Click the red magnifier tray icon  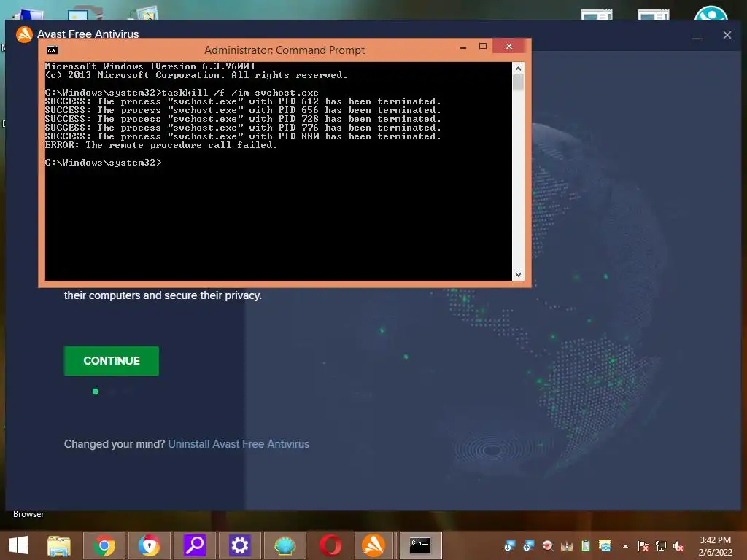tap(548, 545)
